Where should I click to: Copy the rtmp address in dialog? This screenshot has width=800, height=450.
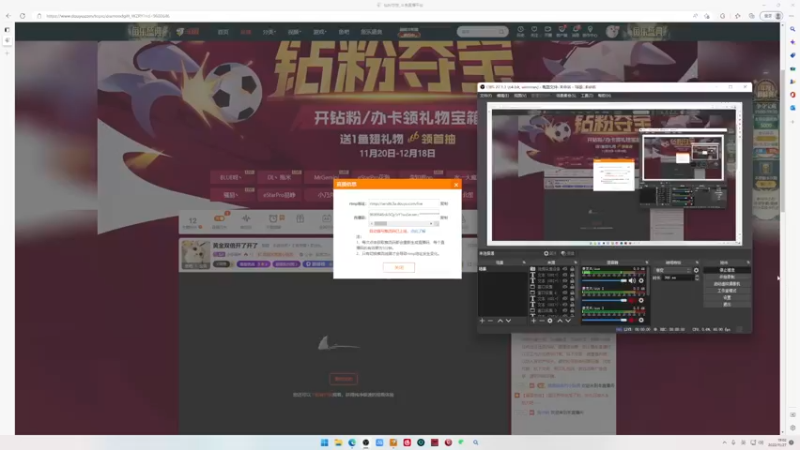point(444,204)
